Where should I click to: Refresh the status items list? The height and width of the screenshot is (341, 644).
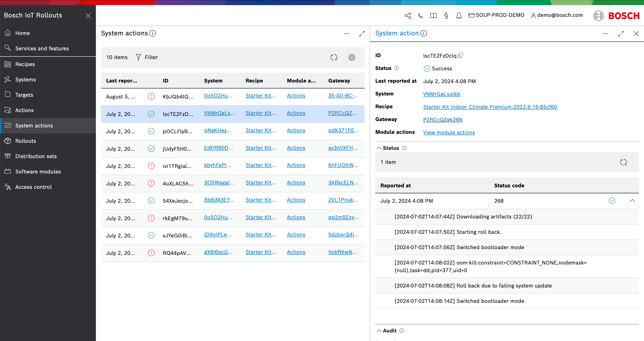pos(623,162)
